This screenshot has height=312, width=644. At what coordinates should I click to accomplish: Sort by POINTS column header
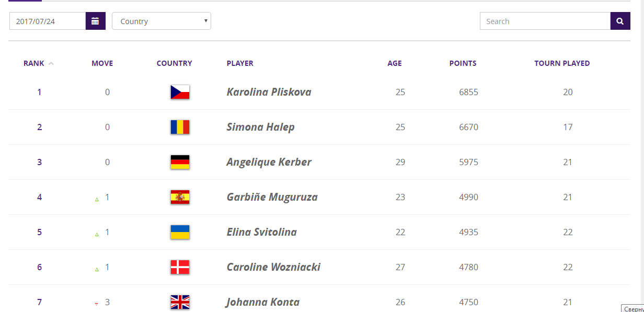(x=463, y=63)
